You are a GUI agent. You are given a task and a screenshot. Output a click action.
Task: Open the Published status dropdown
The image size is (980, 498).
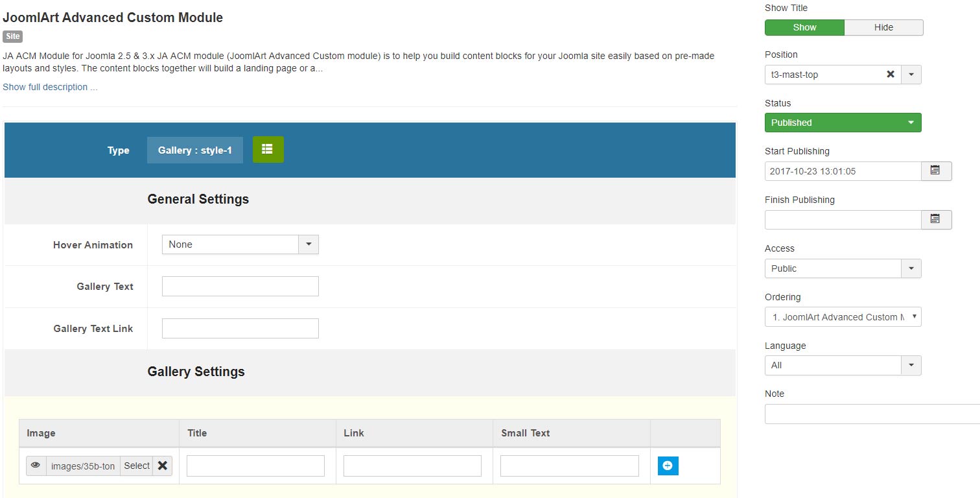(843, 123)
